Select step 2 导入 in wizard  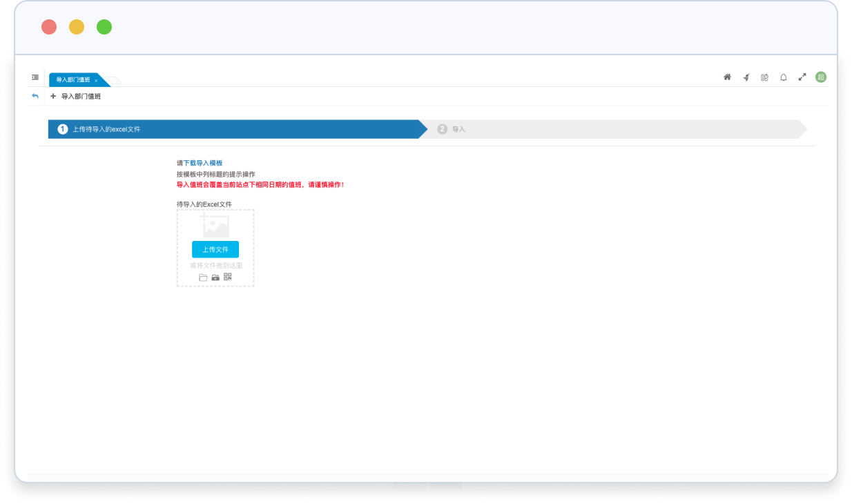pos(458,129)
